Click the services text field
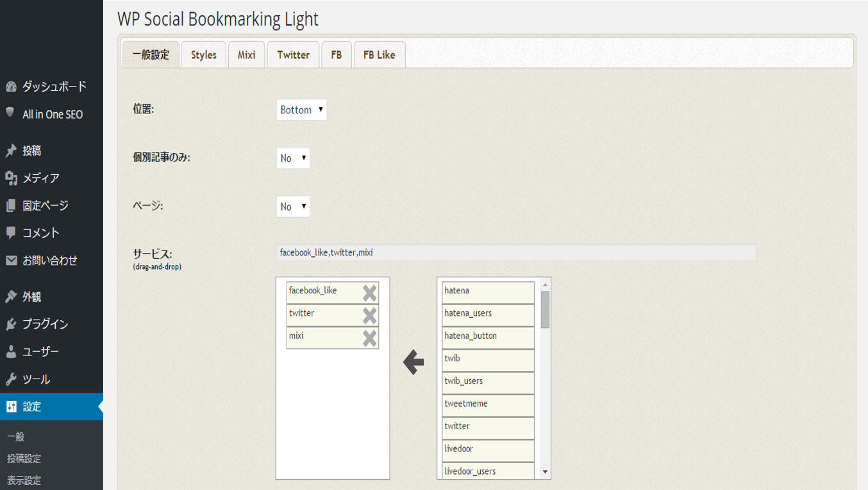This screenshot has height=490, width=868. tap(516, 252)
